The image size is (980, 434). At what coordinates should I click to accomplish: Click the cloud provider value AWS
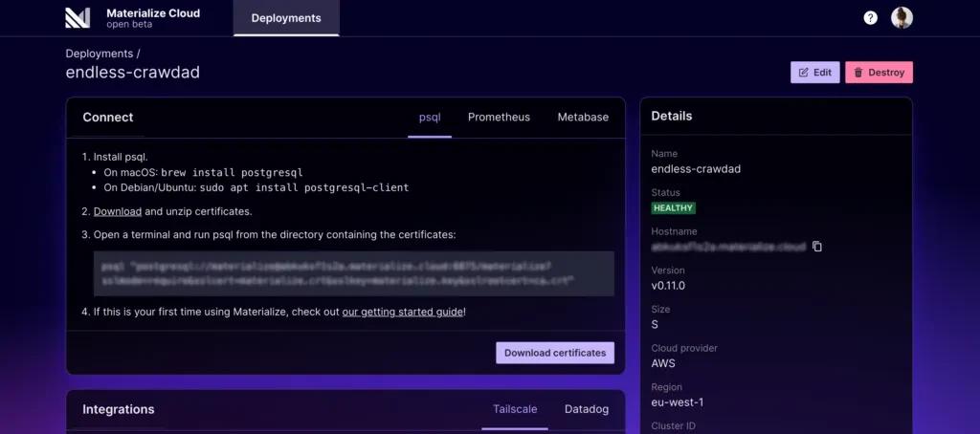(663, 363)
